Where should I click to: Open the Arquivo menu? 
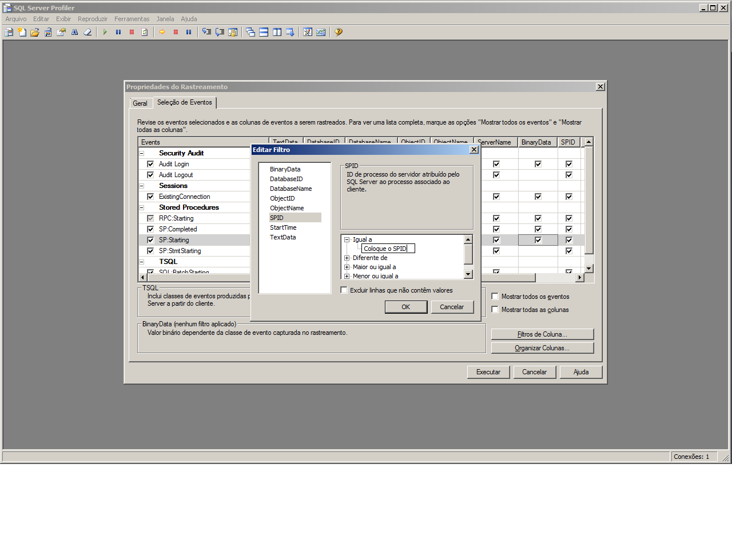click(x=16, y=19)
